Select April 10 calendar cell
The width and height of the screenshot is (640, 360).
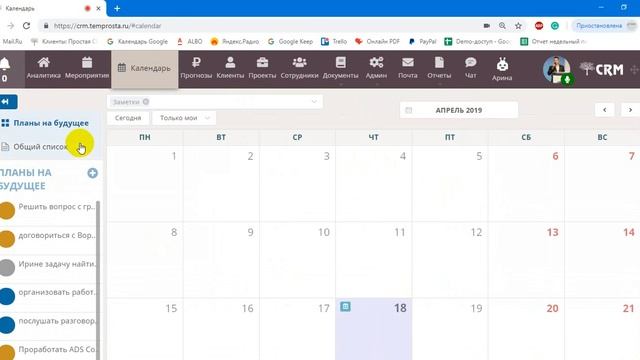coord(298,260)
